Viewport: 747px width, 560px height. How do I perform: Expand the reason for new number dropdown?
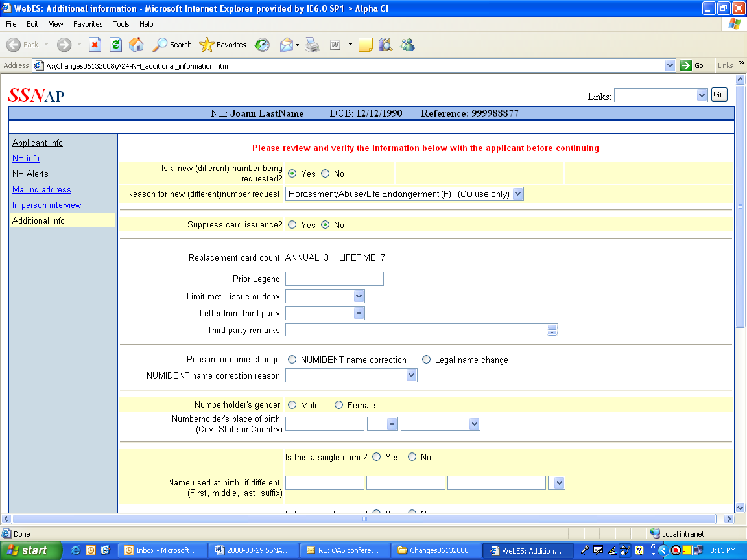coord(517,194)
